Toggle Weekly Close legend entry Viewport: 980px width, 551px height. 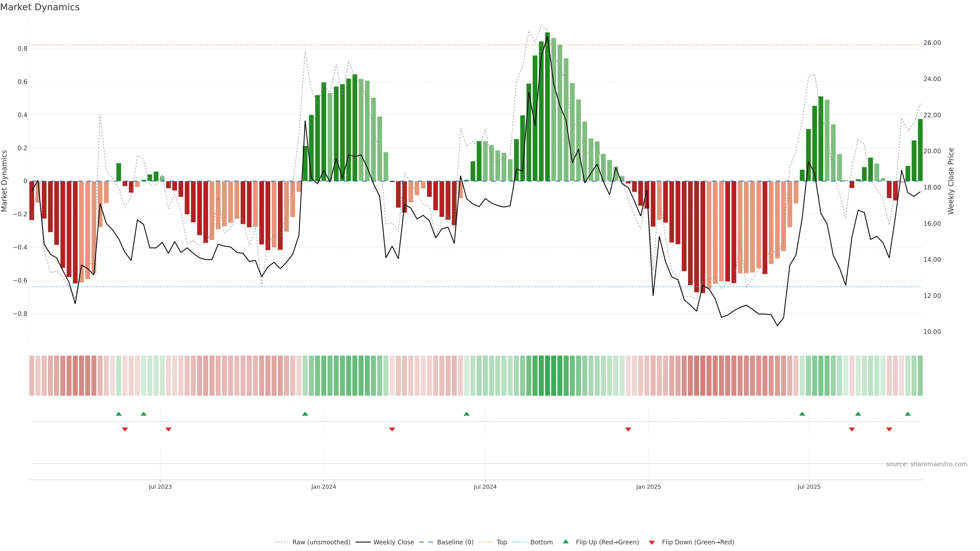click(393, 542)
